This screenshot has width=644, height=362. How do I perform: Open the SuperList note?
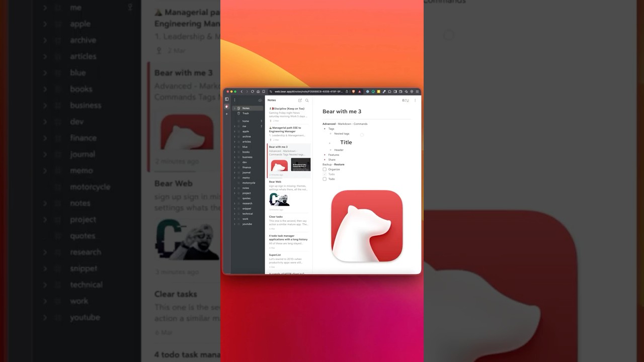[289, 261]
